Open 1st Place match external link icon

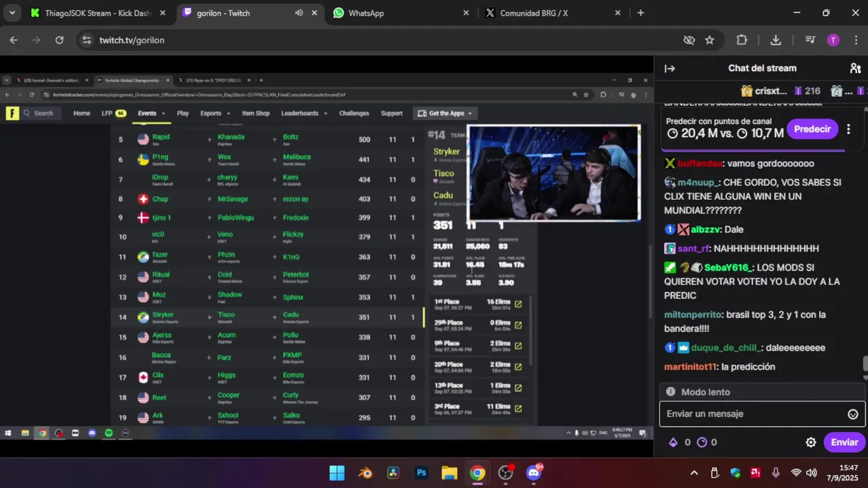(x=518, y=304)
